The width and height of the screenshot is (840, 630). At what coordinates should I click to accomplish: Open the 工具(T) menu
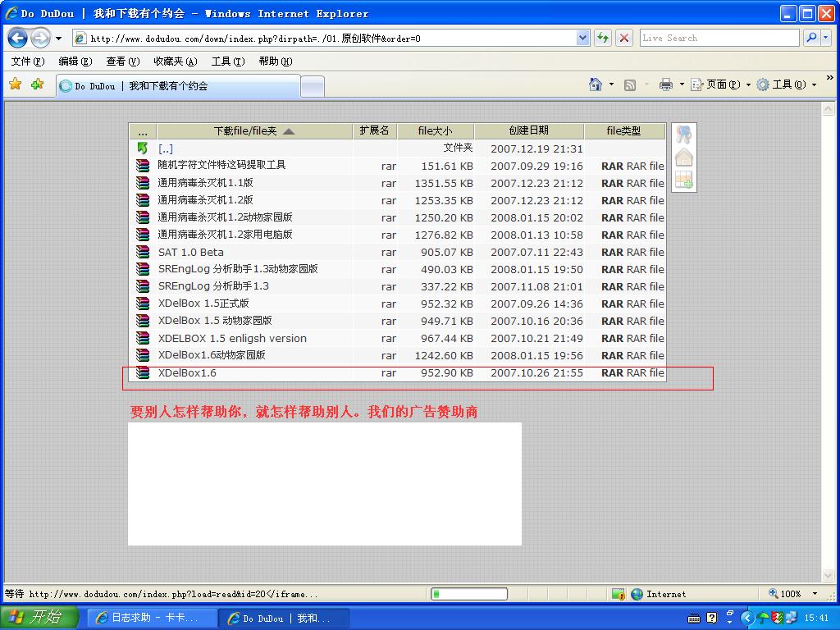[228, 62]
